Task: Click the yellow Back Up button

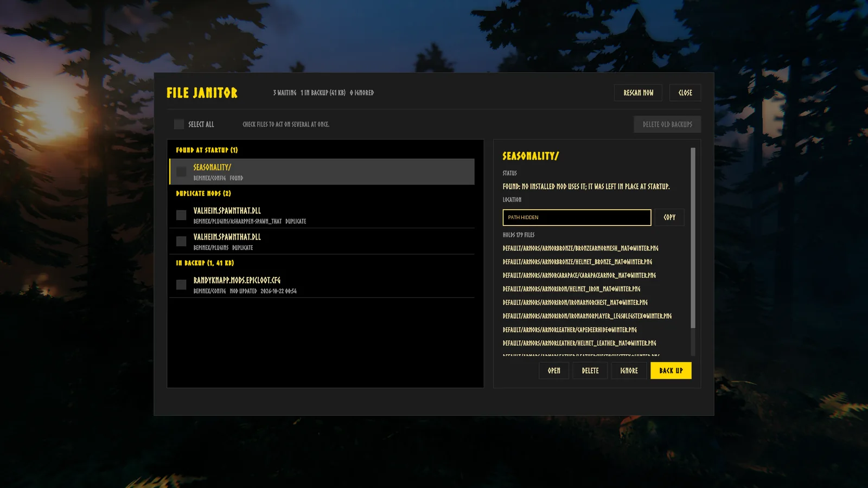Action: pos(671,371)
